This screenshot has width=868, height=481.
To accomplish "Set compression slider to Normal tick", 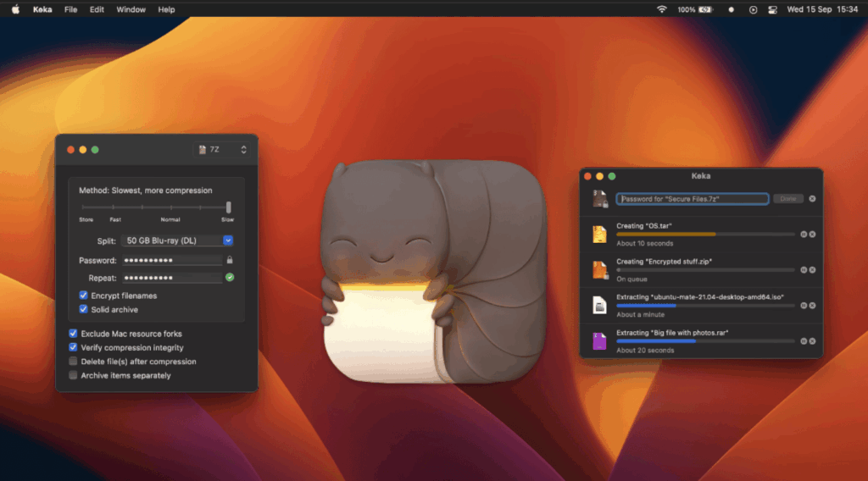I will click(171, 207).
